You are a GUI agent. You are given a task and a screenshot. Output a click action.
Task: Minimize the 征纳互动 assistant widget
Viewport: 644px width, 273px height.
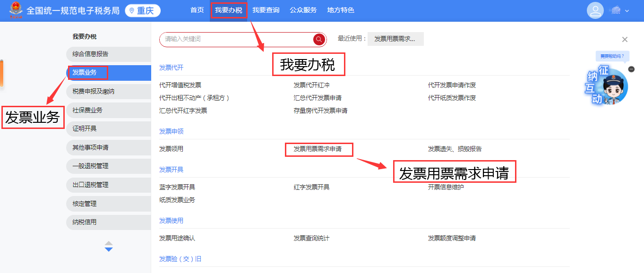pos(631,69)
